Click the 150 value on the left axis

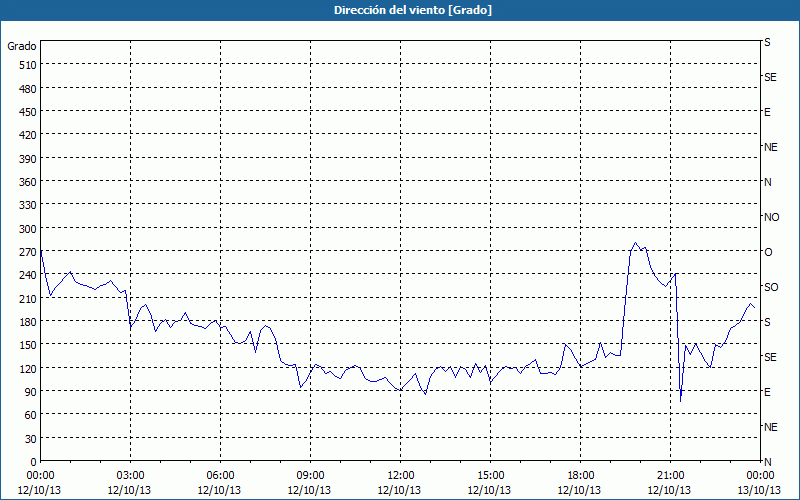tap(28, 345)
